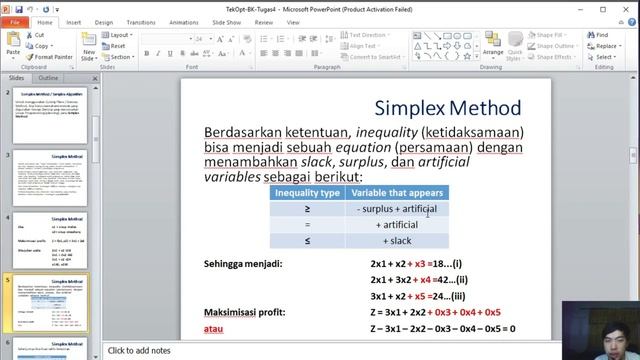Switch to the Outline pane tab
Viewport: 640px width, 360px height.
click(x=48, y=78)
